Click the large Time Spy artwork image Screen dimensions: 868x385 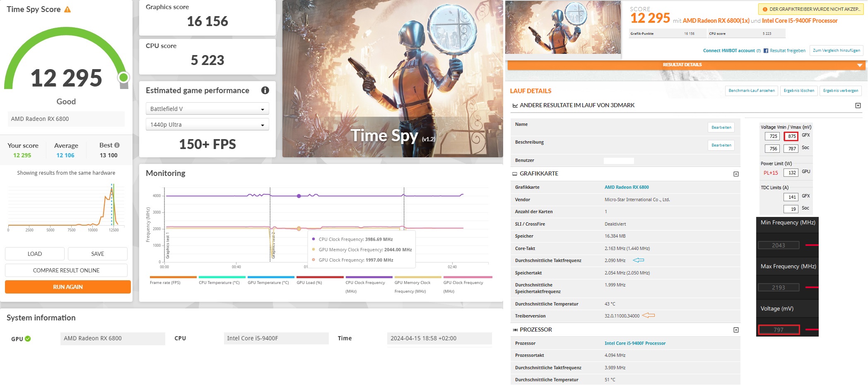(x=393, y=79)
